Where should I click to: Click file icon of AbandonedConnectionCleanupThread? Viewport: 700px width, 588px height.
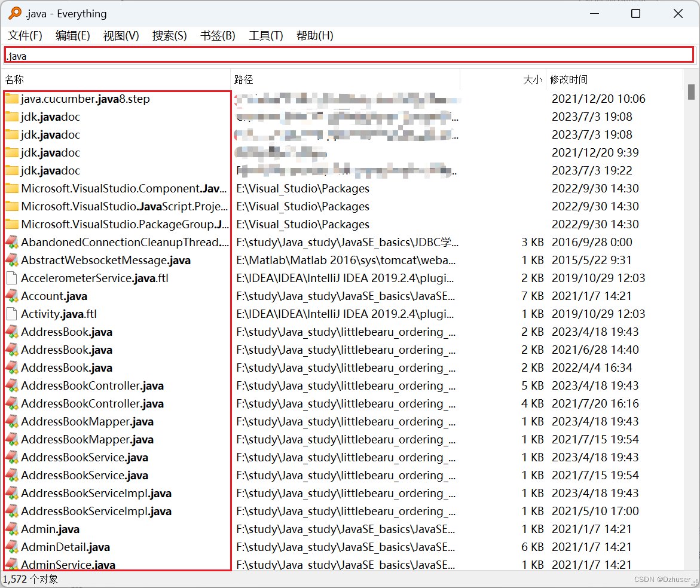(x=12, y=242)
